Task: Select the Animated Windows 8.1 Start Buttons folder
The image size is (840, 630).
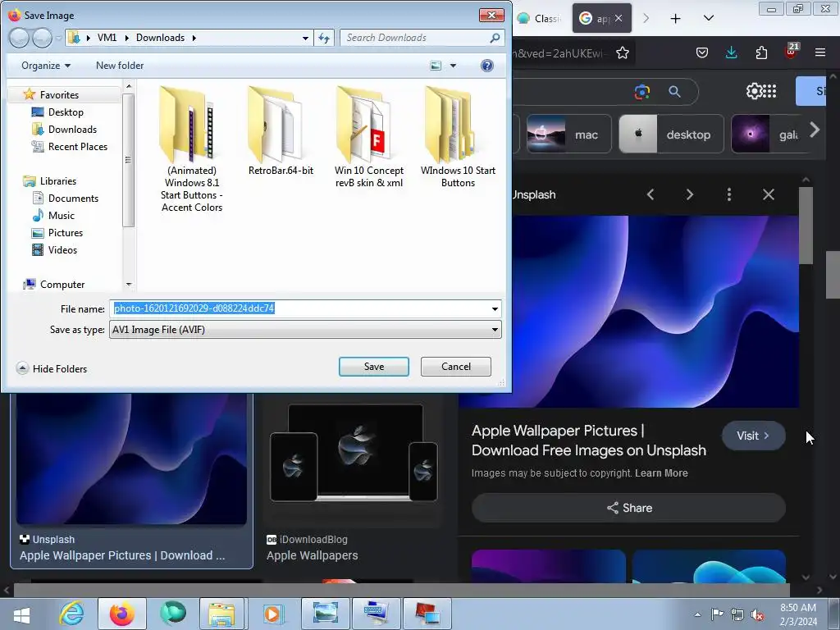Action: (x=192, y=149)
